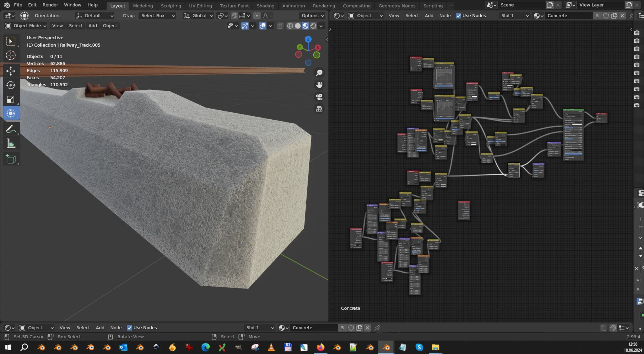Image resolution: width=644 pixels, height=354 pixels.
Task: Click the new view layer icon beside View Layer
Action: point(629,5)
